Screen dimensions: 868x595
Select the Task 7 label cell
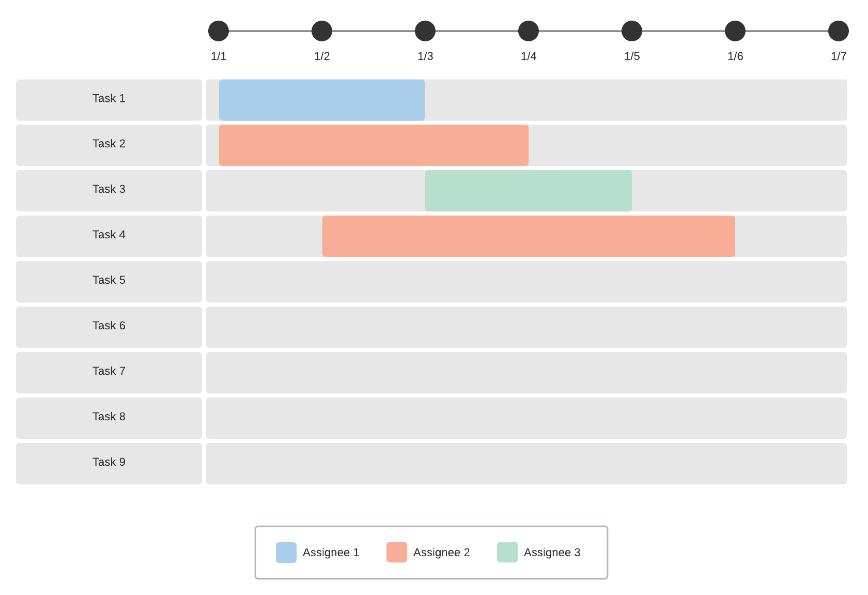109,373
